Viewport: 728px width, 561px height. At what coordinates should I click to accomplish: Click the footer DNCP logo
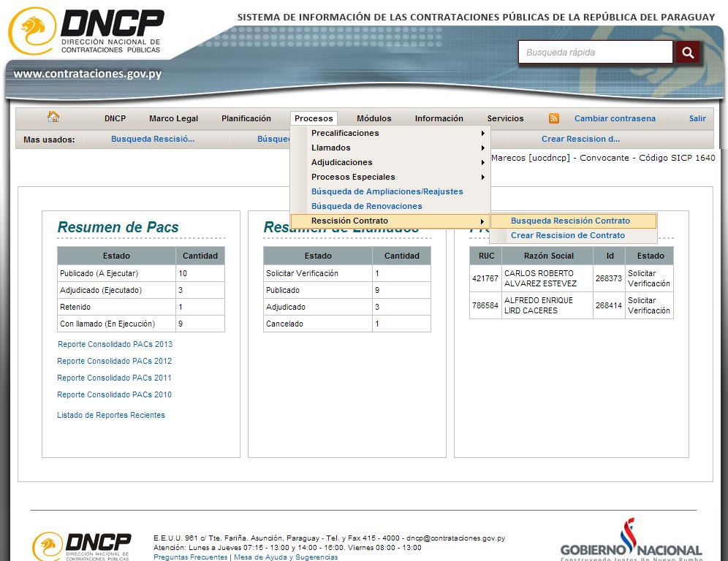click(82, 546)
